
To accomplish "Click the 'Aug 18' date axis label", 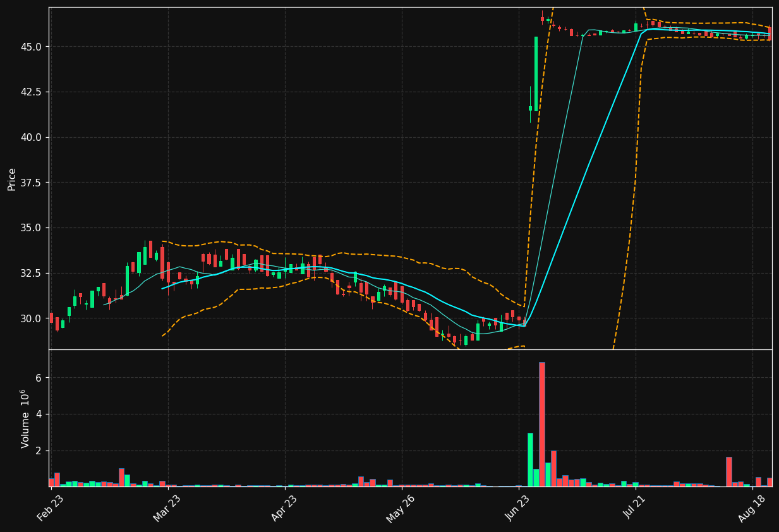I will pos(752,507).
